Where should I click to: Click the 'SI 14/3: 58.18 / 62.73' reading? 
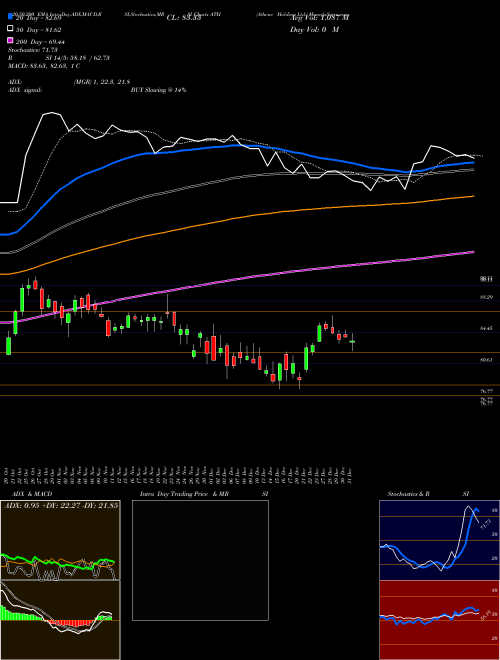click(75, 58)
